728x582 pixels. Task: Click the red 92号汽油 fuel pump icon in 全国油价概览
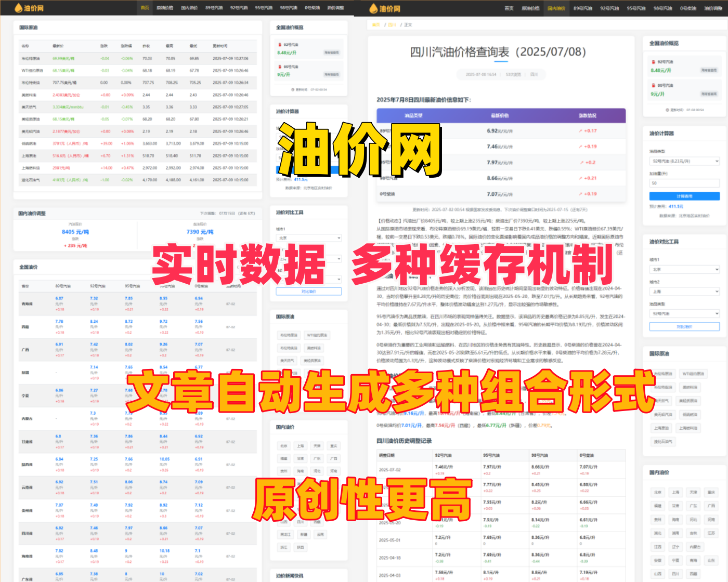280,45
